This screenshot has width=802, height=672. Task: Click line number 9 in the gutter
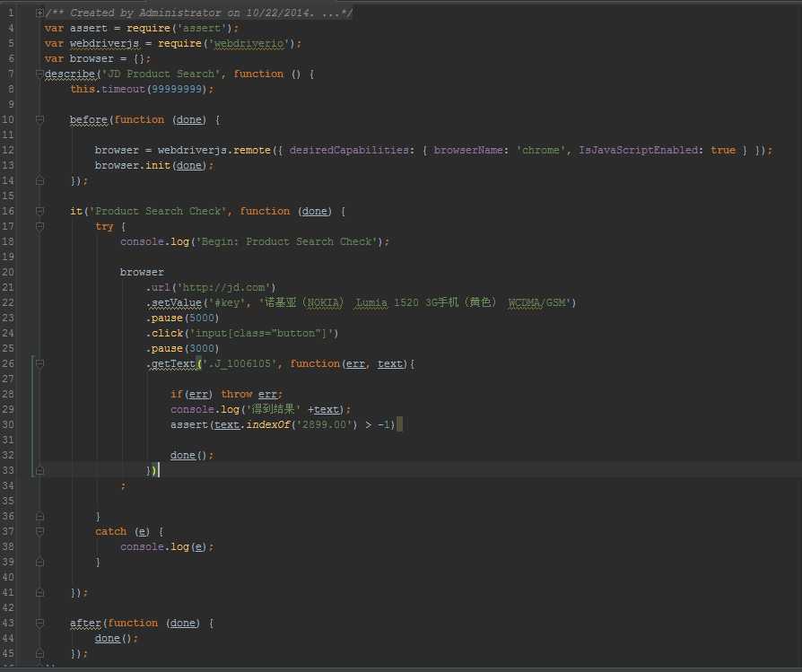[x=11, y=104]
